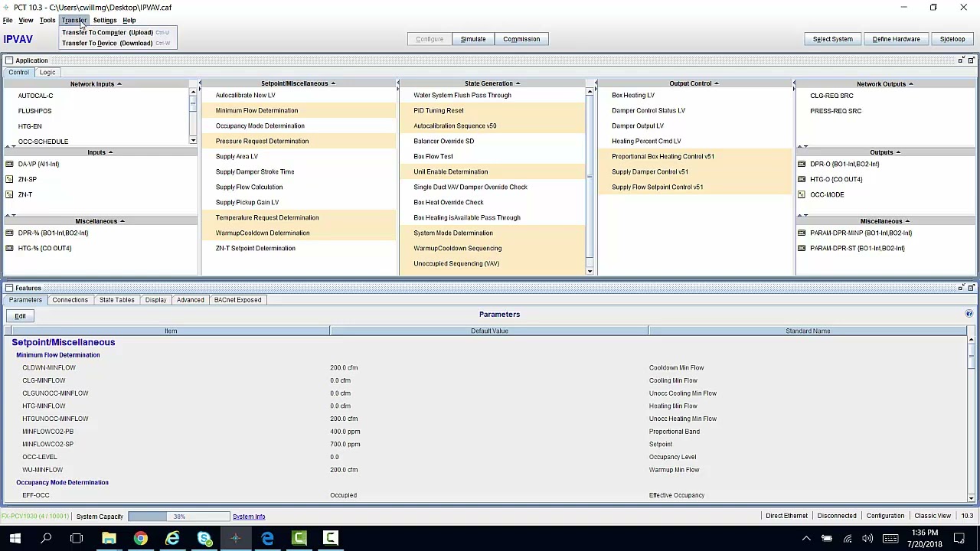Detach the Features panel to new window

coord(971,288)
